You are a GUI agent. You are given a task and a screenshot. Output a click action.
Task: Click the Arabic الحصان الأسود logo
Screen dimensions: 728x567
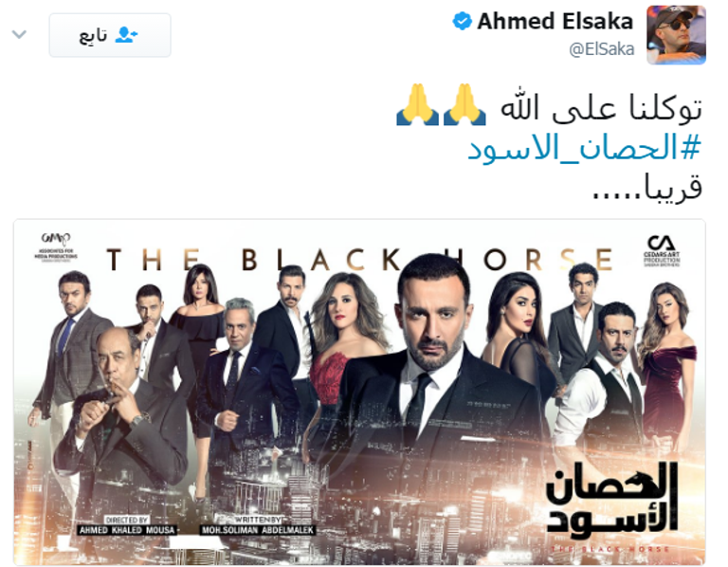611,499
